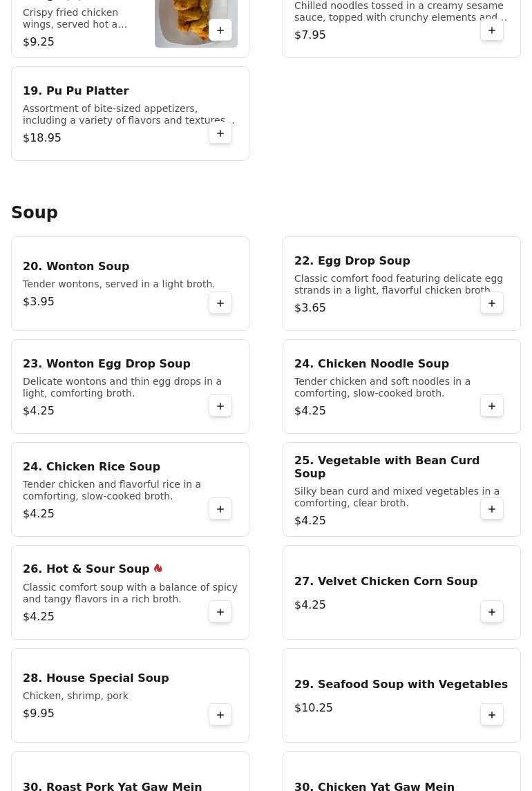Add Chicken Noodle Soup via plus icon
Viewport: 532px width, 791px height.
tap(492, 406)
